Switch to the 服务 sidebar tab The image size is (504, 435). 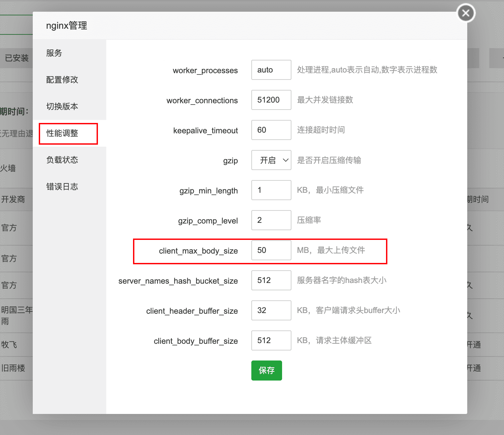point(54,53)
